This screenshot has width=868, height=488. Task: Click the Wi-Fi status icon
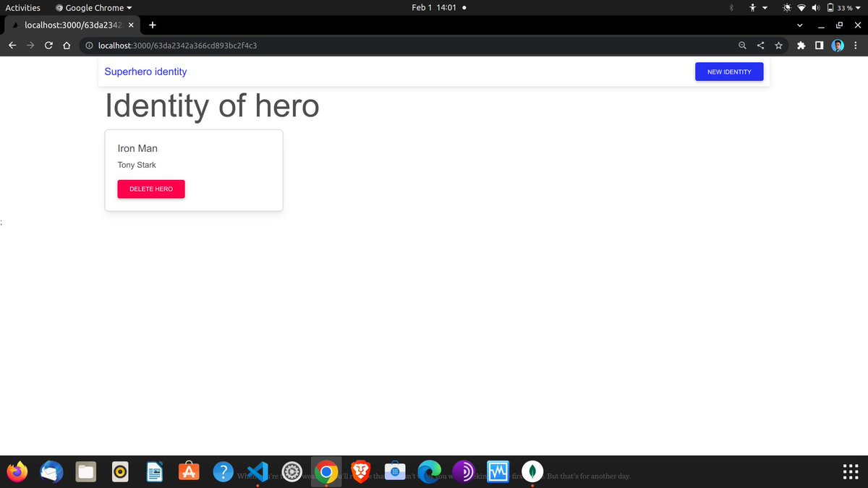(801, 7)
